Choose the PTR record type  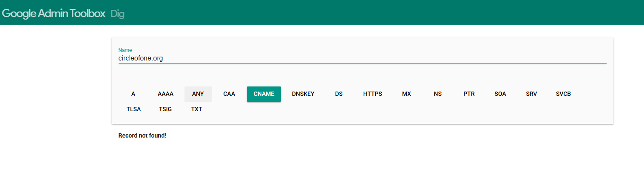(469, 94)
